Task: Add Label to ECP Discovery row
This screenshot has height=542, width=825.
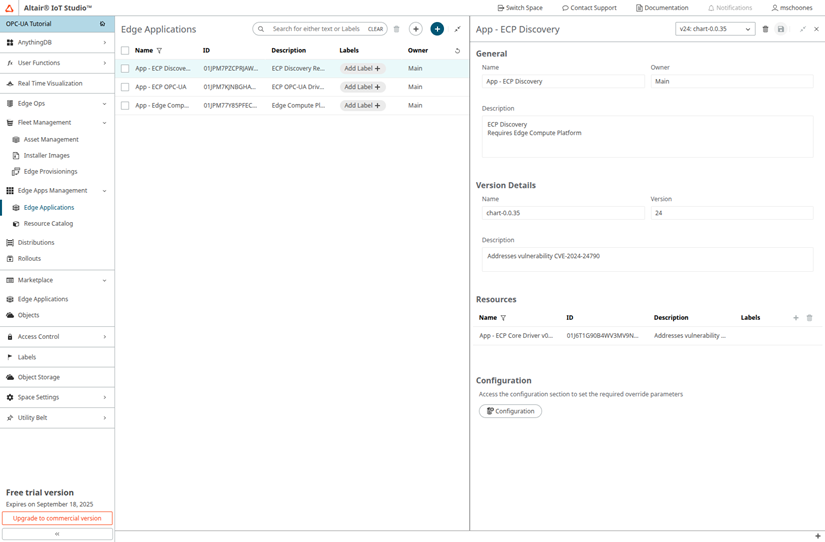Action: [x=362, y=68]
